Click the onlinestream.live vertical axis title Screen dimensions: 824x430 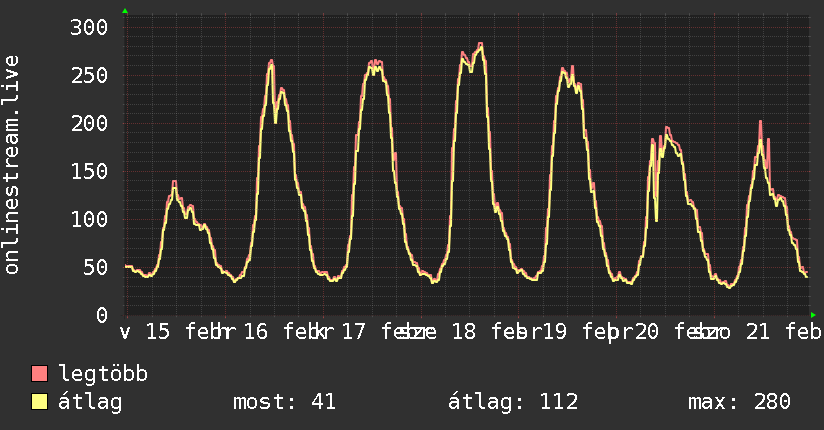[x=12, y=165]
